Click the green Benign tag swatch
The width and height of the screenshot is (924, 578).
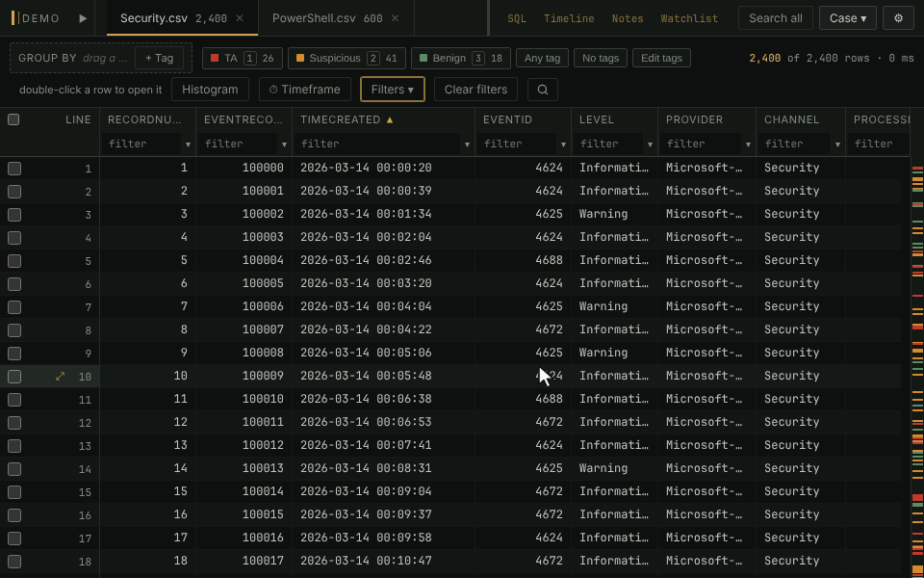point(423,58)
